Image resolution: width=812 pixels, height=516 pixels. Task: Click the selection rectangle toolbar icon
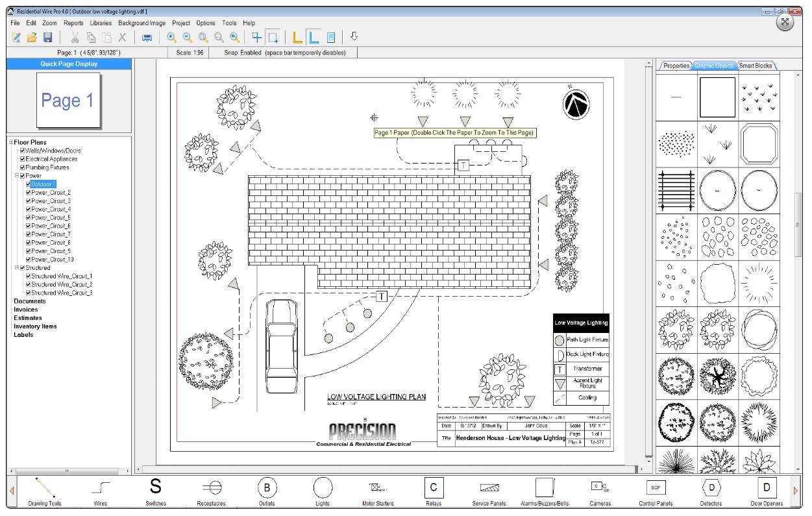tap(273, 38)
